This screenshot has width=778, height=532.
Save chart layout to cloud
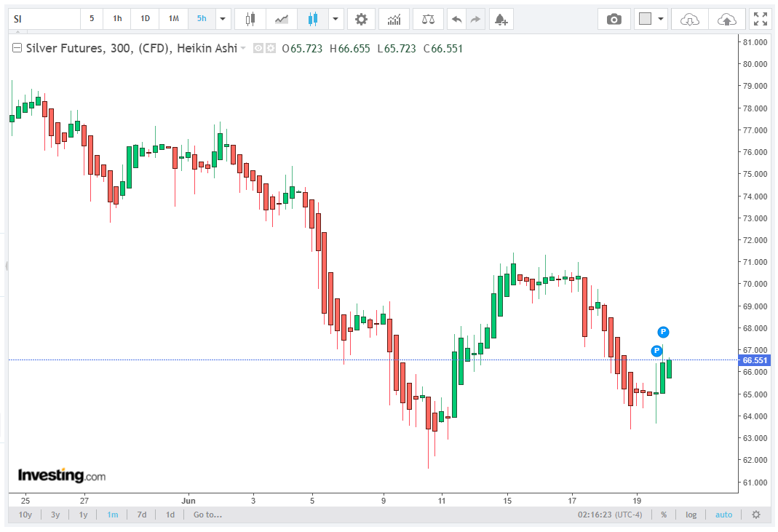[727, 20]
